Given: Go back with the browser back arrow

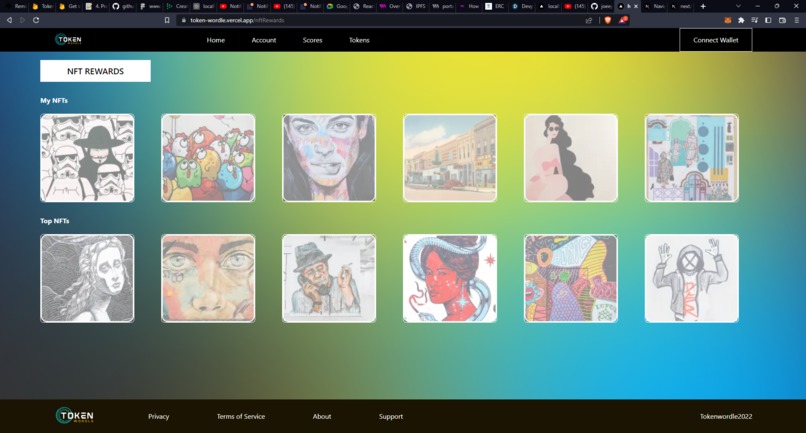Looking at the screenshot, I should point(9,20).
